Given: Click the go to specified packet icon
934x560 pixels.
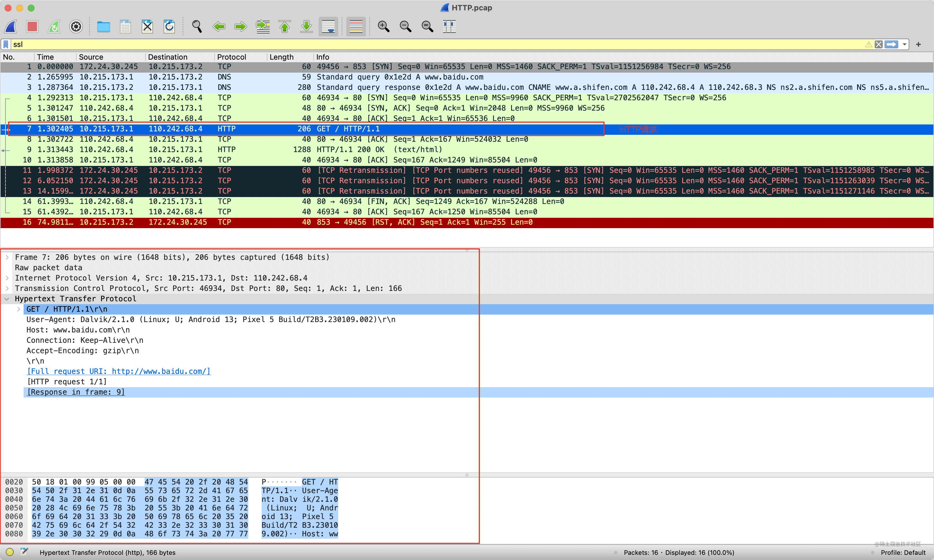Looking at the screenshot, I should click(263, 27).
